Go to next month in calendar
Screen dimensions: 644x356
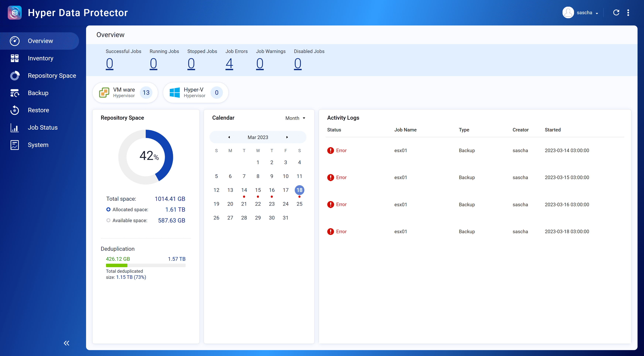287,137
